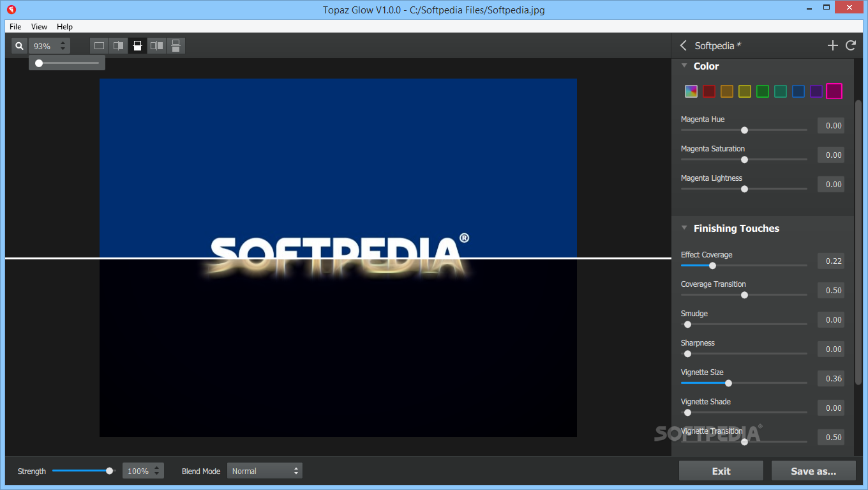Viewport: 868px width, 490px height.
Task: Click the Vignette Size value field
Action: tap(831, 379)
